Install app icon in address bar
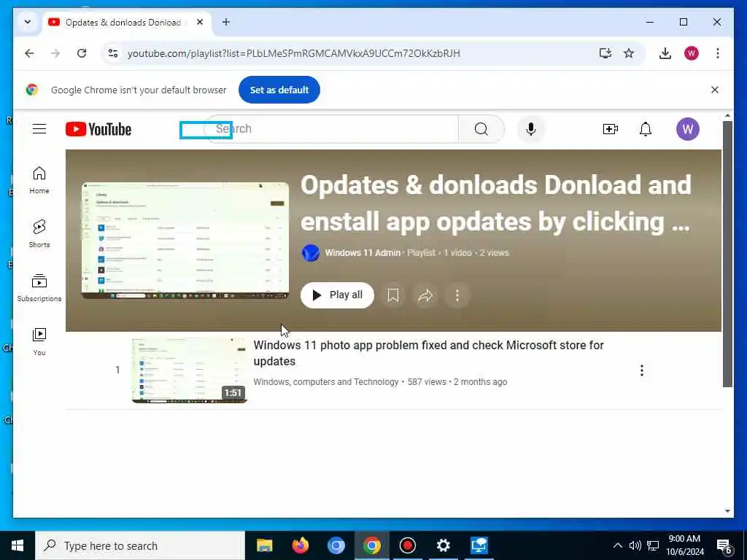Viewport: 747px width, 560px height. click(x=605, y=53)
